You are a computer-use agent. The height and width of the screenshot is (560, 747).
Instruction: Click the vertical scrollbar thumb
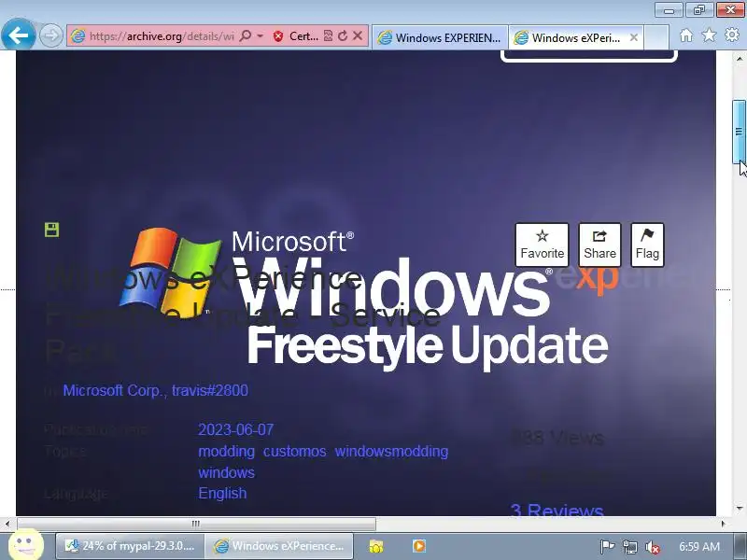click(739, 132)
